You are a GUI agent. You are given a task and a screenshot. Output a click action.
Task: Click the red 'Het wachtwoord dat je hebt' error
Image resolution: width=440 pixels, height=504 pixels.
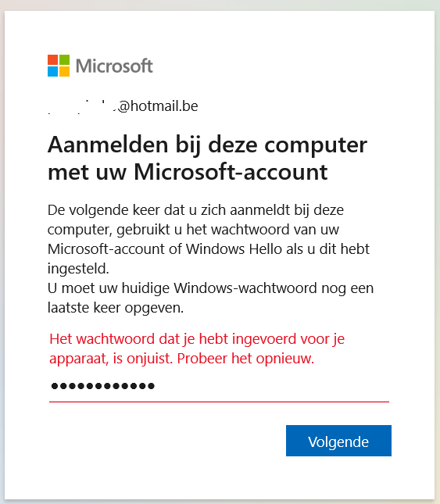[197, 349]
